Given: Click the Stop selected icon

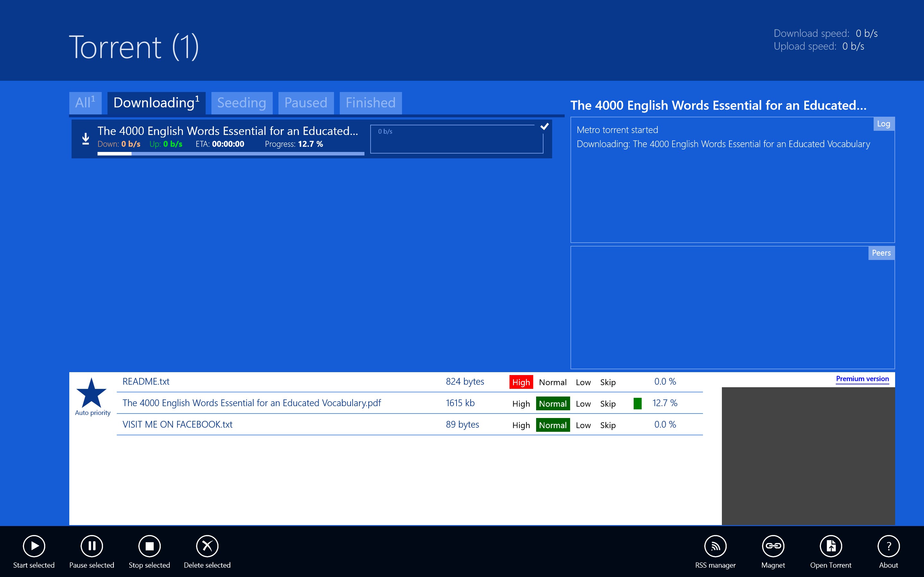Looking at the screenshot, I should [x=149, y=546].
